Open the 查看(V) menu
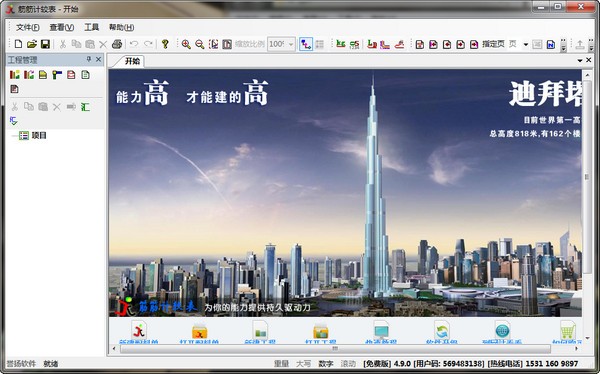This screenshot has width=600, height=374. click(x=62, y=27)
